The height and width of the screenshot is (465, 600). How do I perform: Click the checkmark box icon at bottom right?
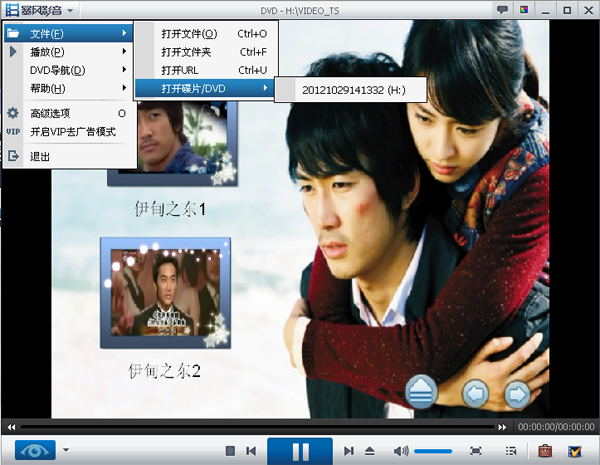point(574,451)
